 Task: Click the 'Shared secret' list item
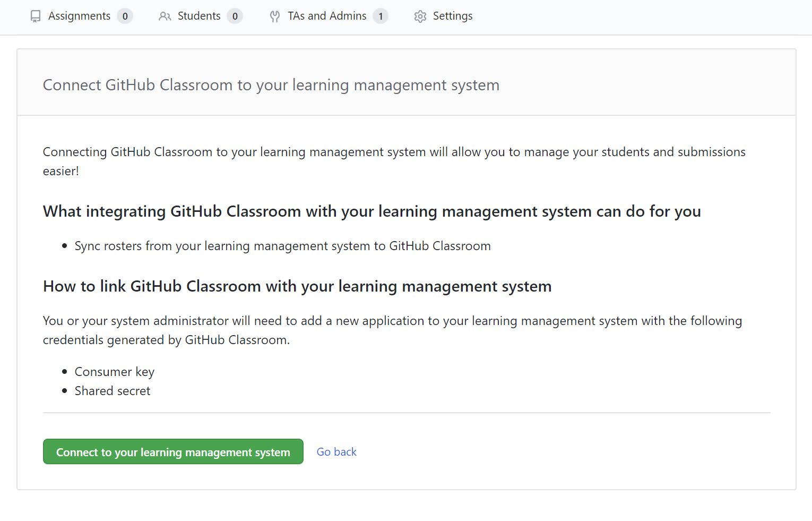click(112, 391)
